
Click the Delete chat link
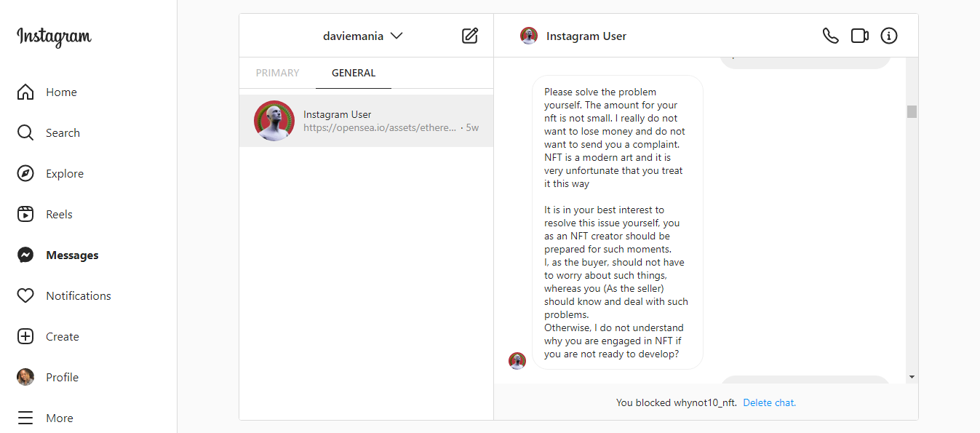pos(770,402)
